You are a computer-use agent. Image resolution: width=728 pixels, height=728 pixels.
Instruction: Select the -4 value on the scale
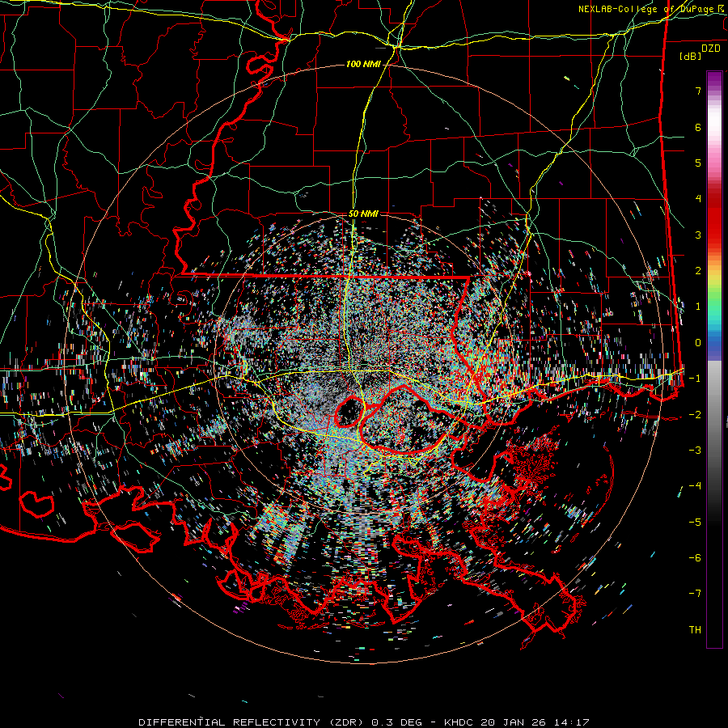point(695,486)
